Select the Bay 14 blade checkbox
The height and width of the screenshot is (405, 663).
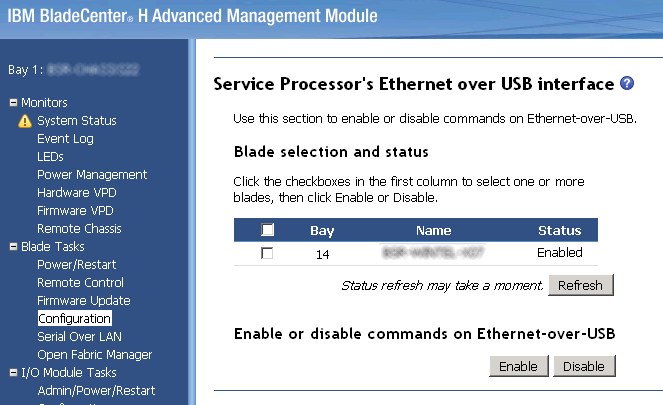click(x=267, y=254)
